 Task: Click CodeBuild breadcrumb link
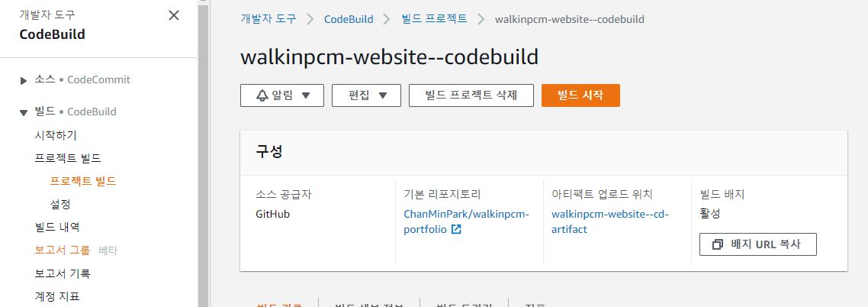[349, 19]
